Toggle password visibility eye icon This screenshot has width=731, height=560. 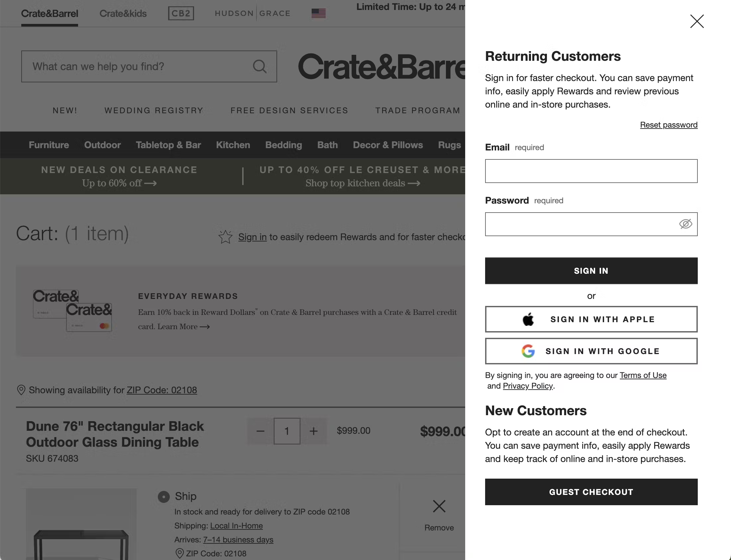tap(685, 224)
